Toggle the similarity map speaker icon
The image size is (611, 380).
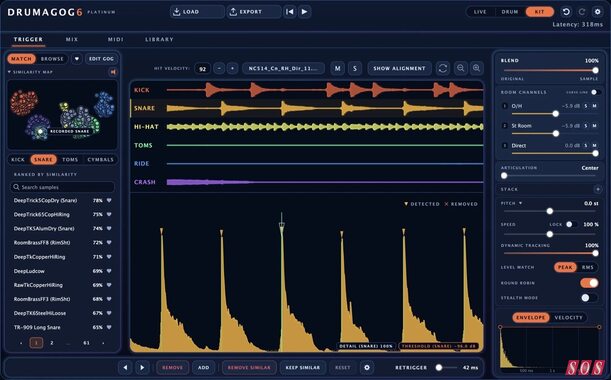tap(113, 72)
